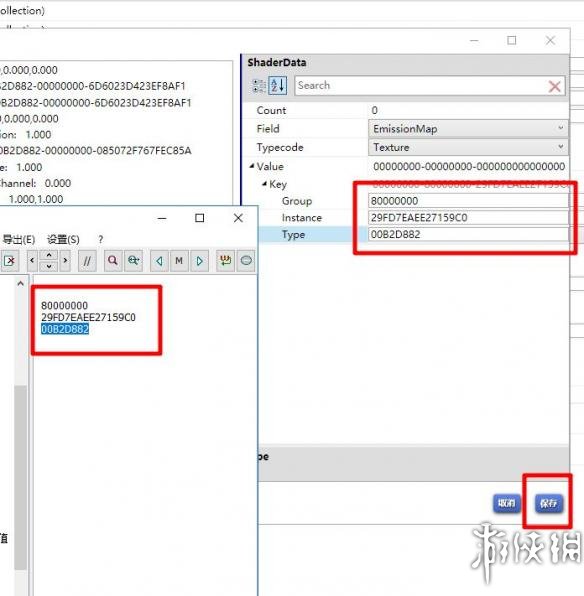
Task: Select the list row 'hannel: 0.000'
Action: pyautogui.click(x=35, y=183)
